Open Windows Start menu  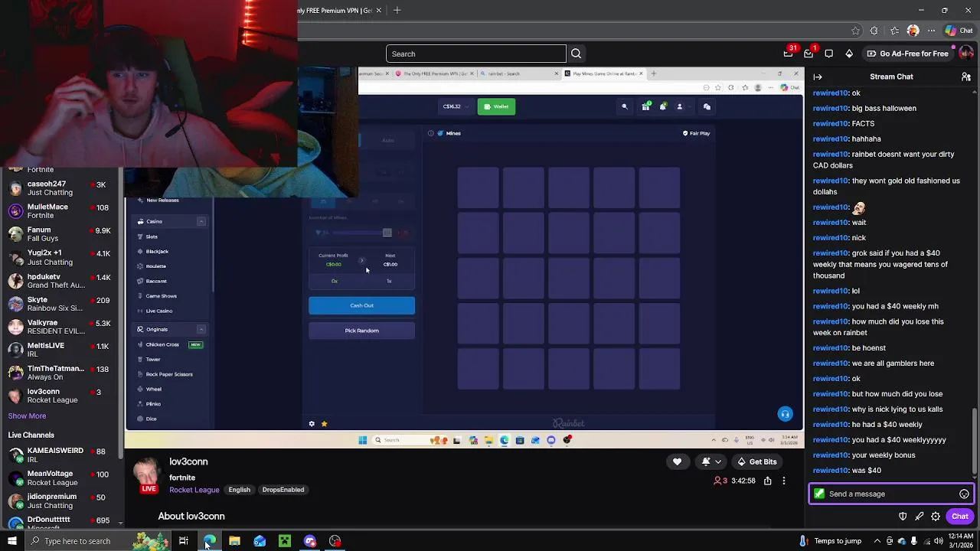(x=11, y=541)
